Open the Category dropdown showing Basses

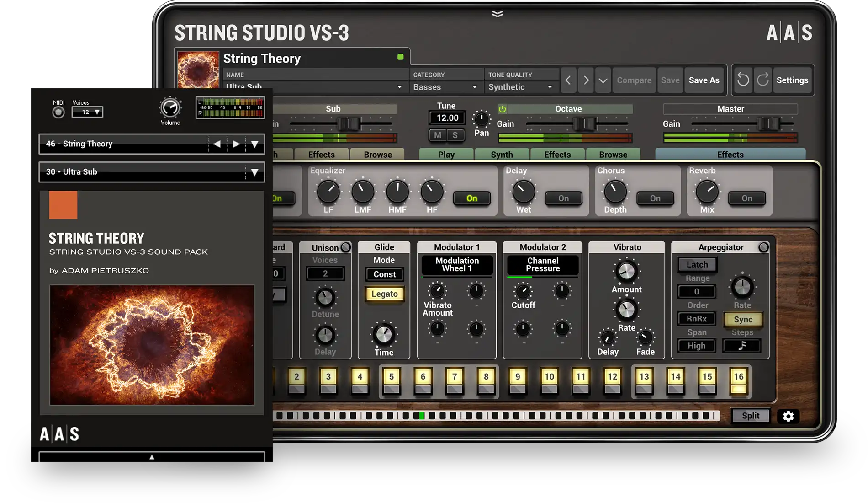(x=445, y=87)
